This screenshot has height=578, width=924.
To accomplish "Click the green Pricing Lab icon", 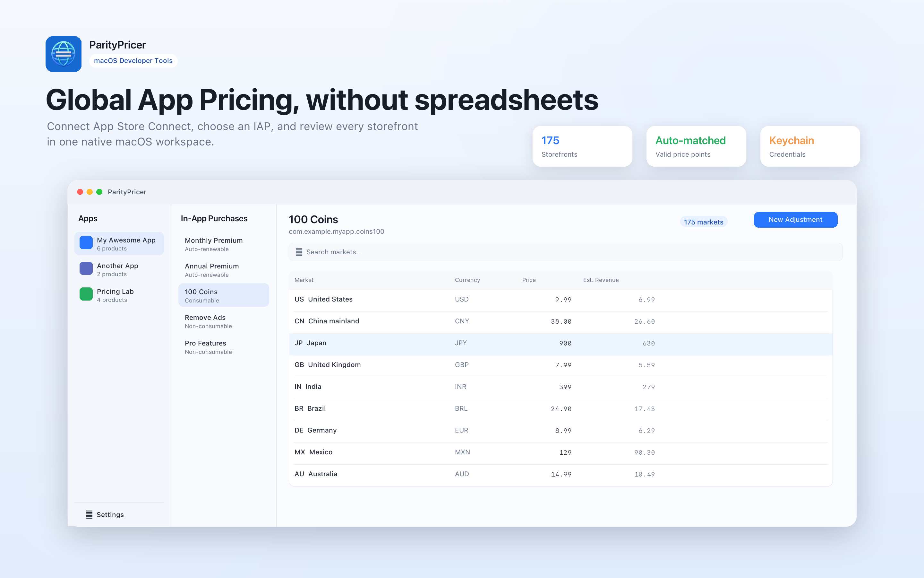I will (x=86, y=294).
